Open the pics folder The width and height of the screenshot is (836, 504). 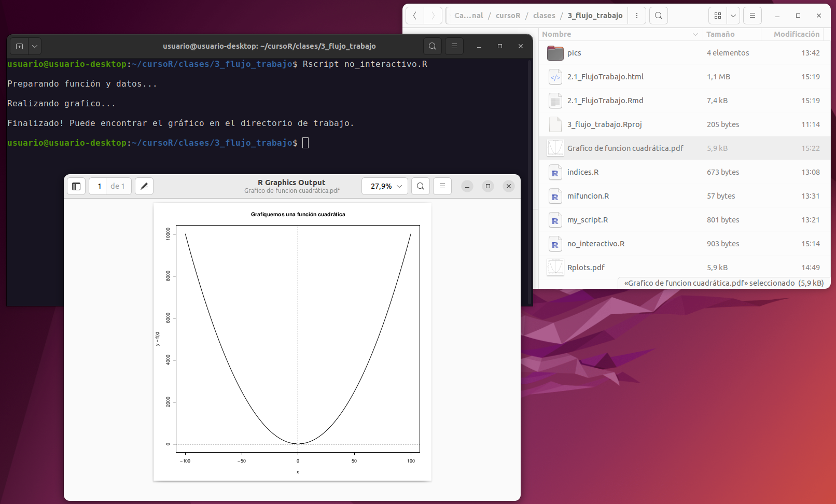574,53
